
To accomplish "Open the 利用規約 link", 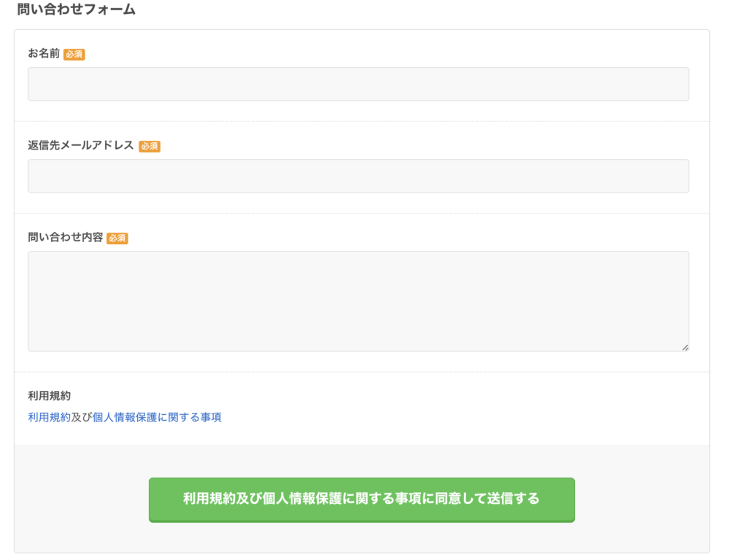I will (x=49, y=417).
